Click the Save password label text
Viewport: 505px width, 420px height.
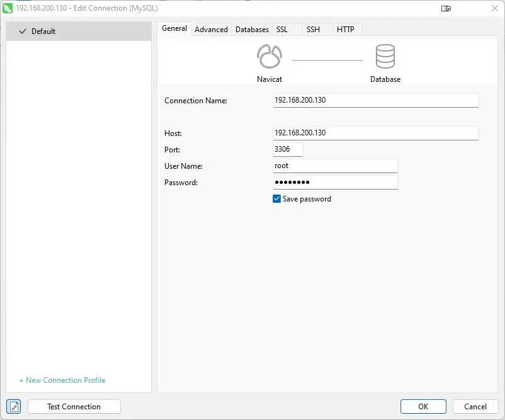tap(307, 199)
